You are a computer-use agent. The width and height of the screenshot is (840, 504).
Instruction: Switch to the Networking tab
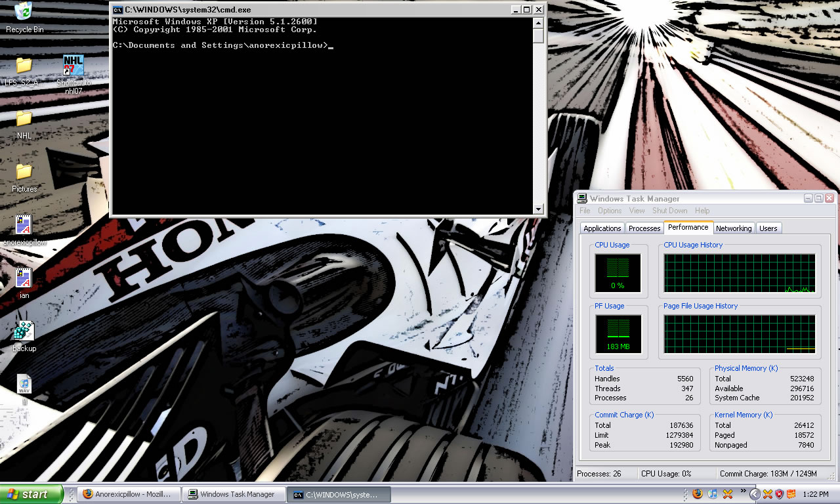tap(734, 228)
